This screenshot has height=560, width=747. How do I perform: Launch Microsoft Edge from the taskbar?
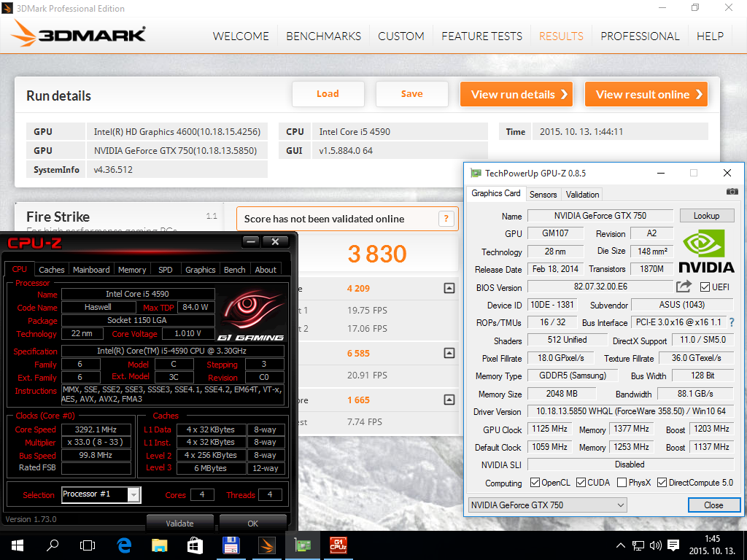coord(124,545)
